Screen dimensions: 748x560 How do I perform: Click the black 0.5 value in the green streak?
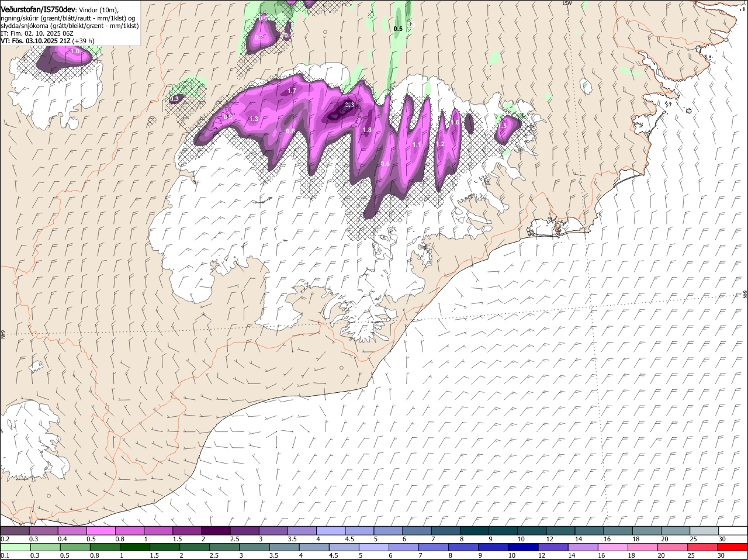(x=398, y=29)
